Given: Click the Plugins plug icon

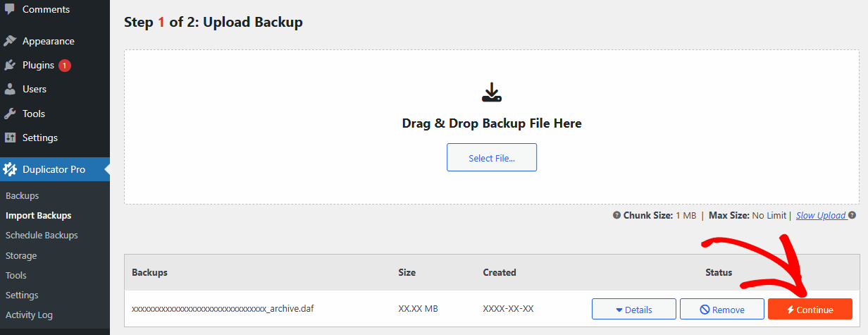Looking at the screenshot, I should [x=10, y=65].
